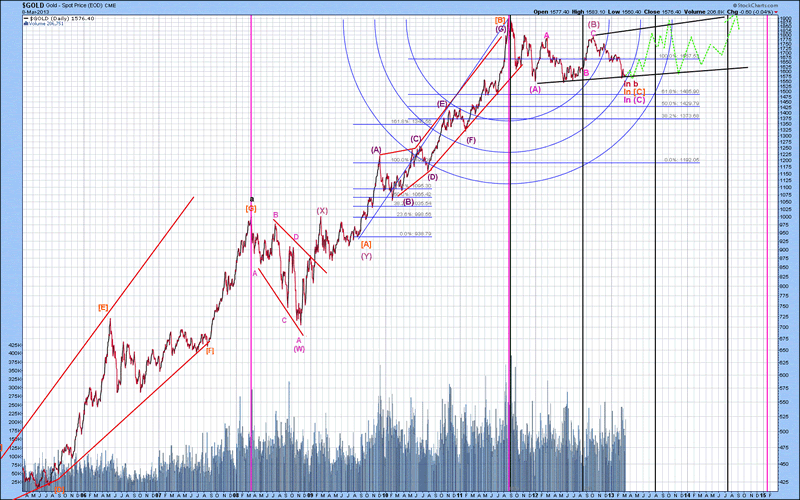Click the magenta (W) wave label
800x500 pixels.
298,348
